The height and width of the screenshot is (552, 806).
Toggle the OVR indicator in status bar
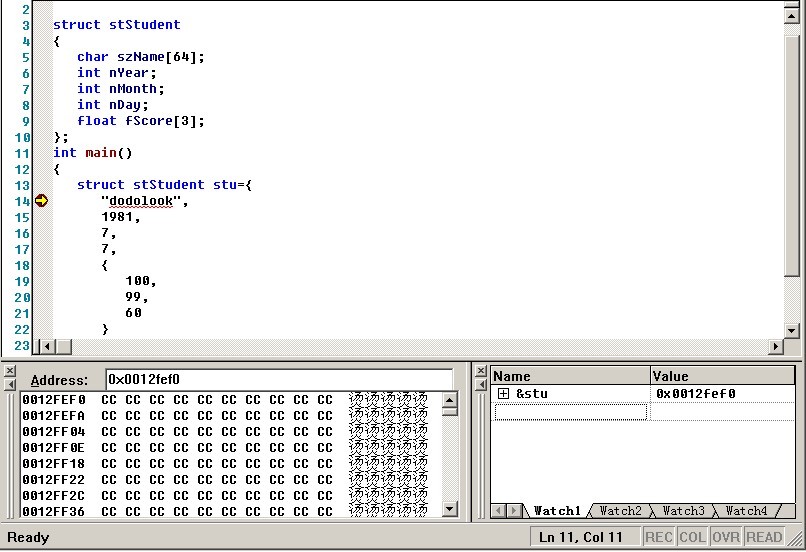[725, 537]
